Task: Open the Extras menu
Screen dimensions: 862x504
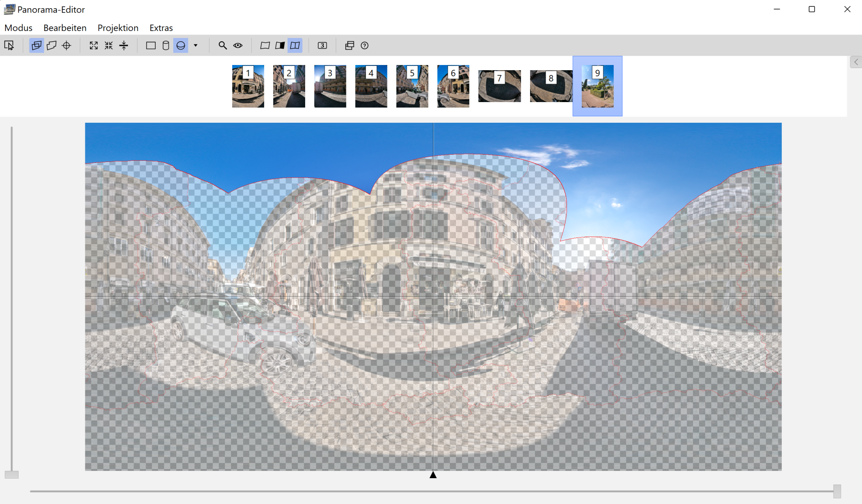Action: pos(161,28)
